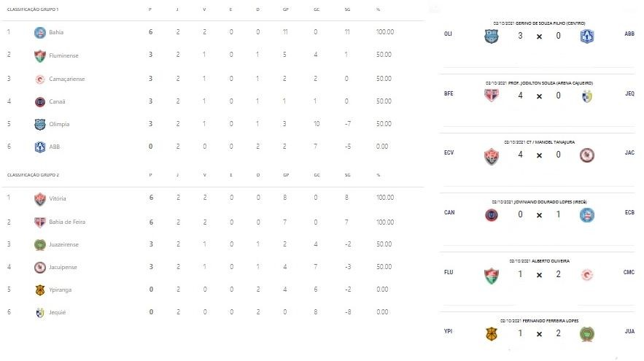
Task: Open the CAN versus ECB match score
Action: pyautogui.click(x=539, y=215)
